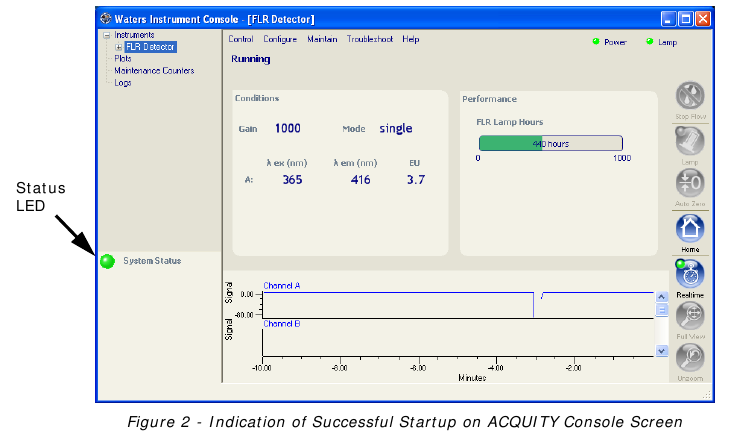Select FLR Detector in the tree
This screenshot has height=433, width=731.
[150, 47]
